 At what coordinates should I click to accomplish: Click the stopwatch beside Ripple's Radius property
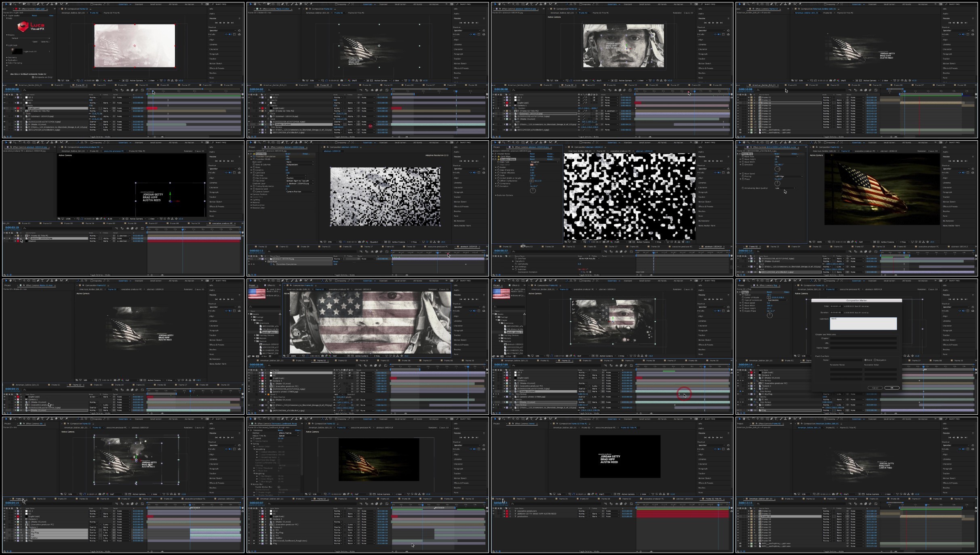point(743,295)
